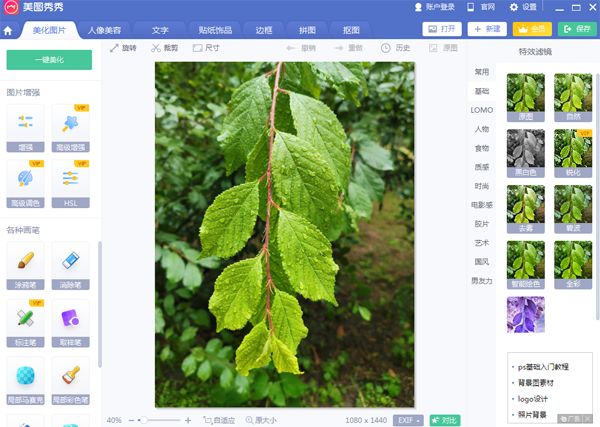
Task: Select the 男友力 filter category
Action: click(x=482, y=281)
